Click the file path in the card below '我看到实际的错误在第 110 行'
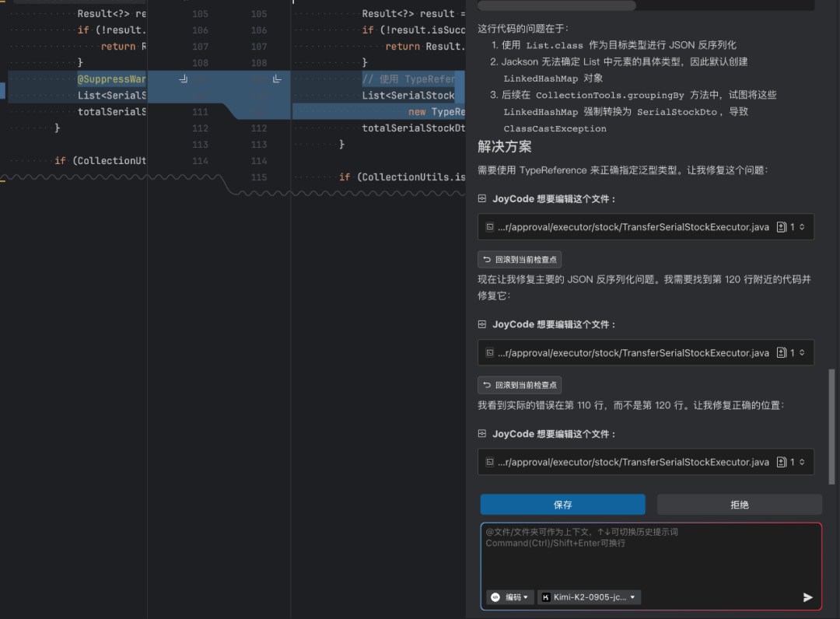This screenshot has width=840, height=619. (633, 462)
